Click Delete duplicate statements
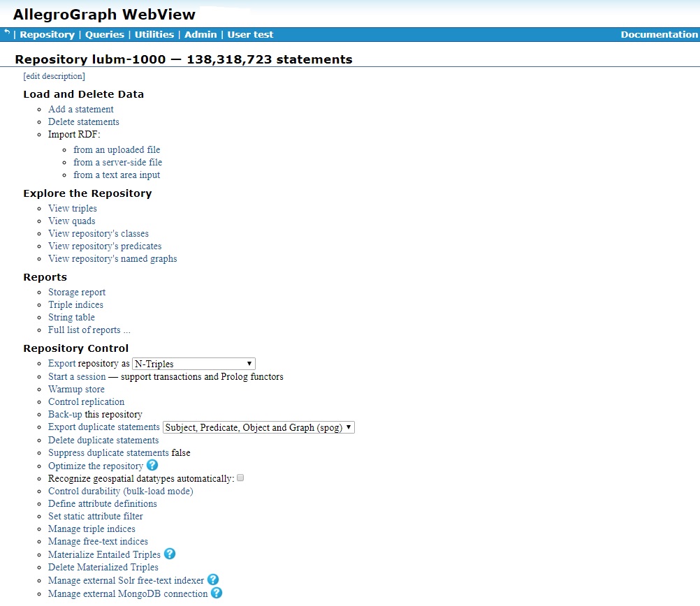The image size is (700, 606). pos(103,440)
